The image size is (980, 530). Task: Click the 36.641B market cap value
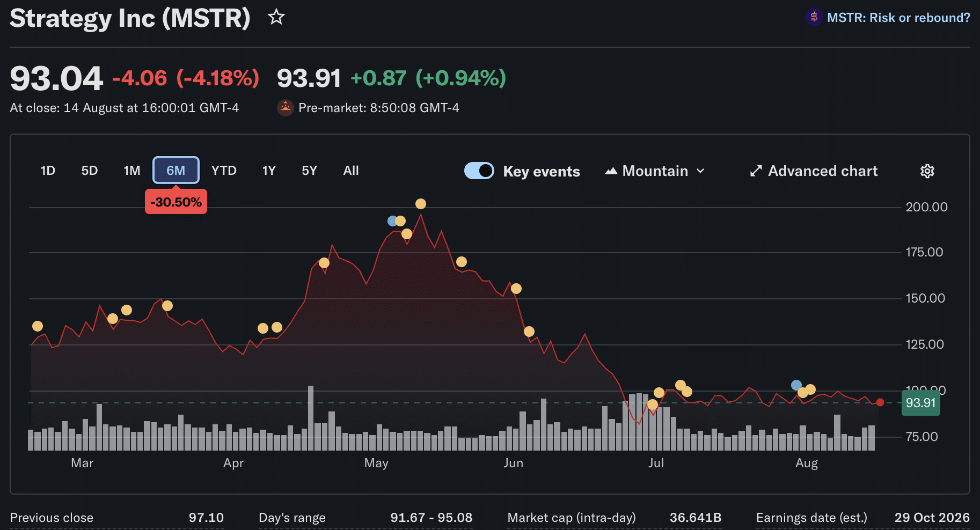[x=696, y=518]
